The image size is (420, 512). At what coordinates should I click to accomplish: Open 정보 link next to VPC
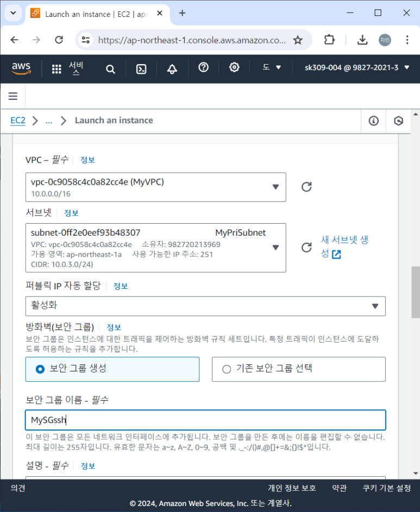tap(87, 160)
